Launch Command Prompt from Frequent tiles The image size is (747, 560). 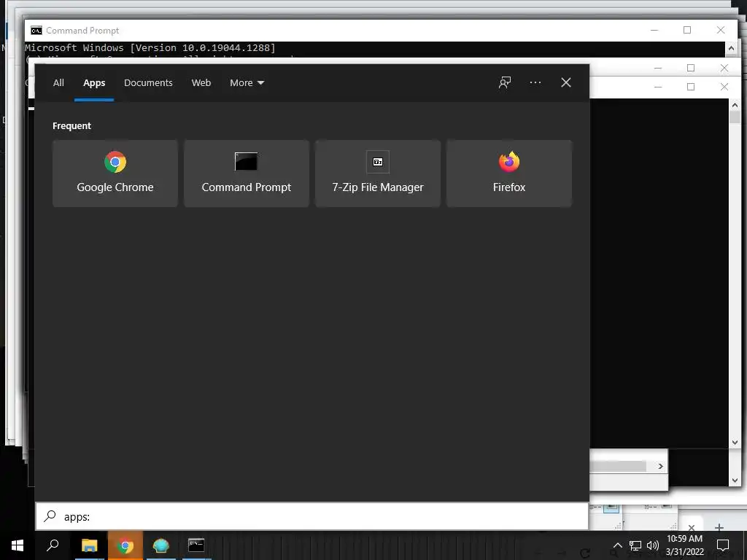[x=247, y=174]
